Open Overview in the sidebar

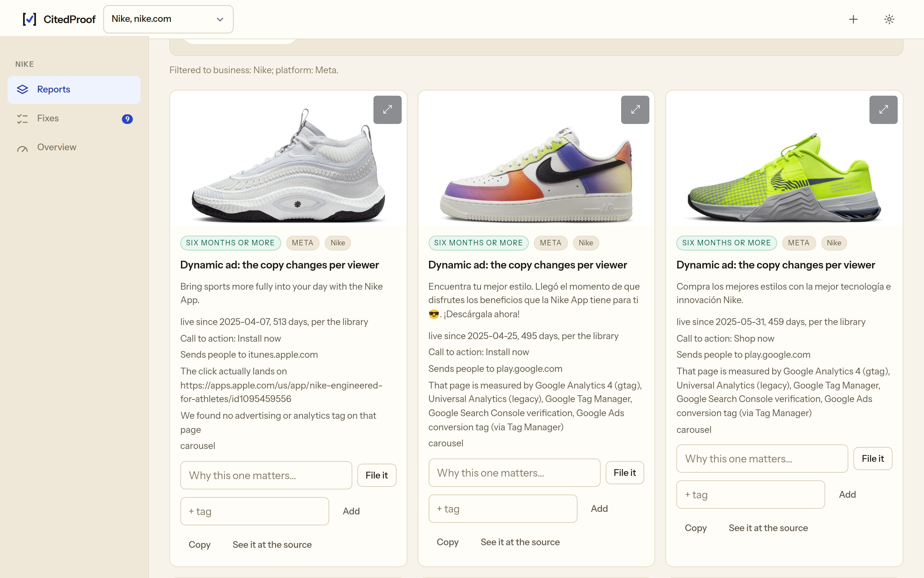point(74,148)
